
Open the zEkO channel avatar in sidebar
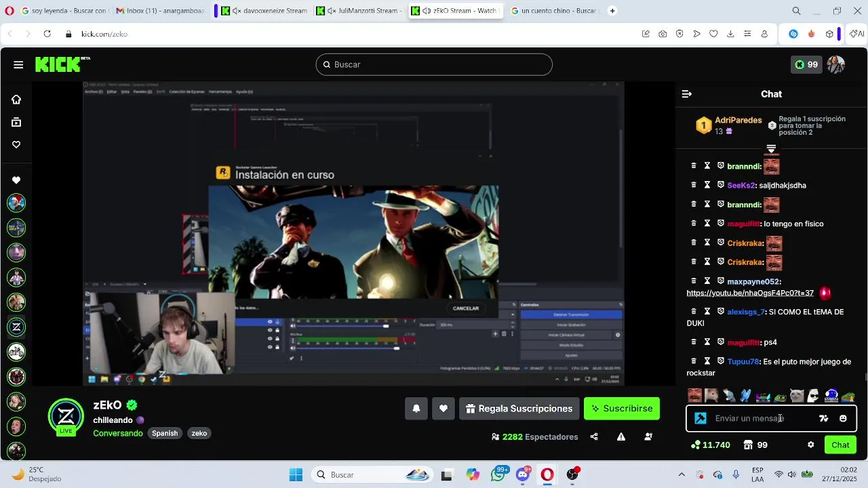[x=16, y=327]
